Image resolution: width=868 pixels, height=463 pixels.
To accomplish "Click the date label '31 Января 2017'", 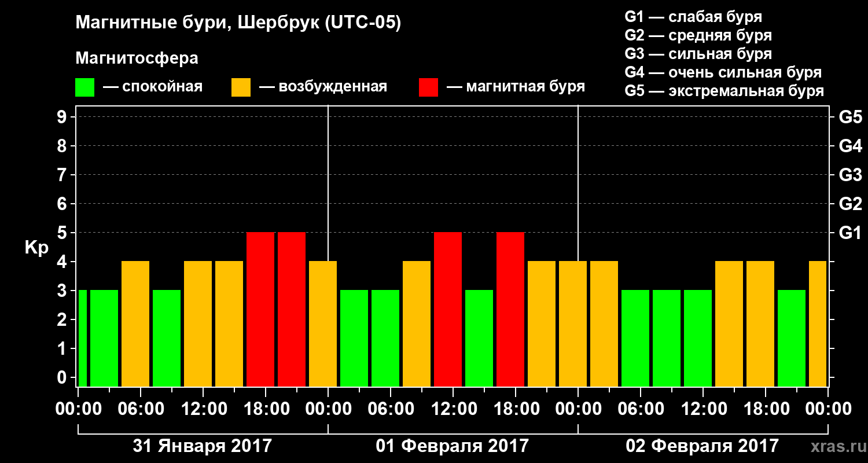I will point(203,446).
